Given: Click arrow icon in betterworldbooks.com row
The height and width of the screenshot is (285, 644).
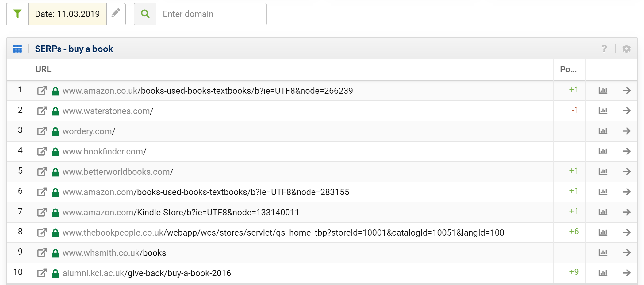Looking at the screenshot, I should click(627, 172).
